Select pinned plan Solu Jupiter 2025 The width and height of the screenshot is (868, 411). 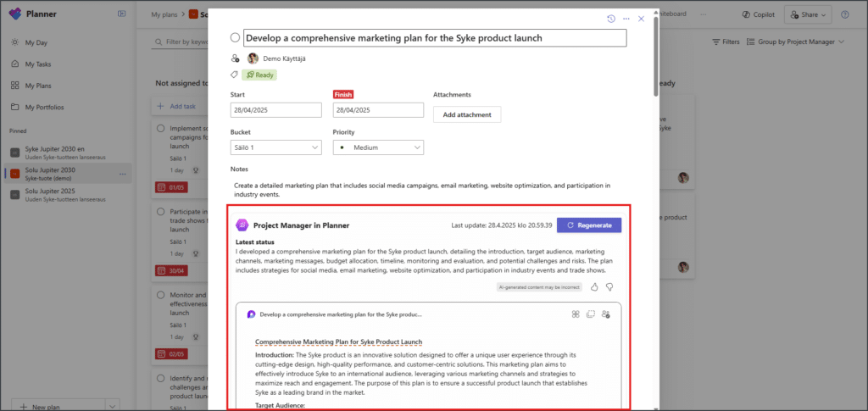68,195
